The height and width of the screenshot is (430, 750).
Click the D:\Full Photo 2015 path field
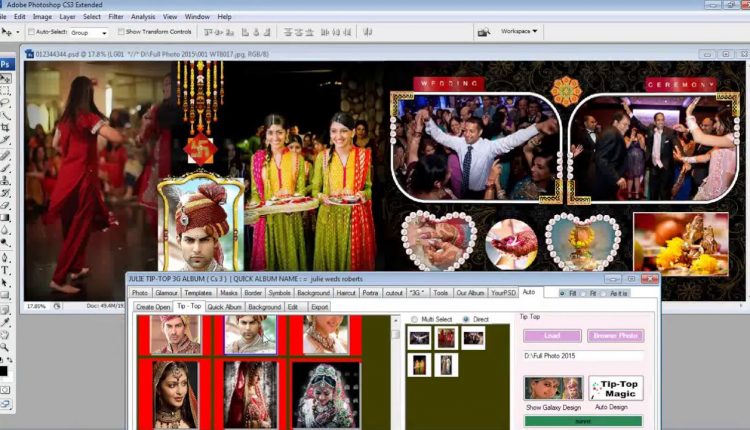click(x=584, y=356)
